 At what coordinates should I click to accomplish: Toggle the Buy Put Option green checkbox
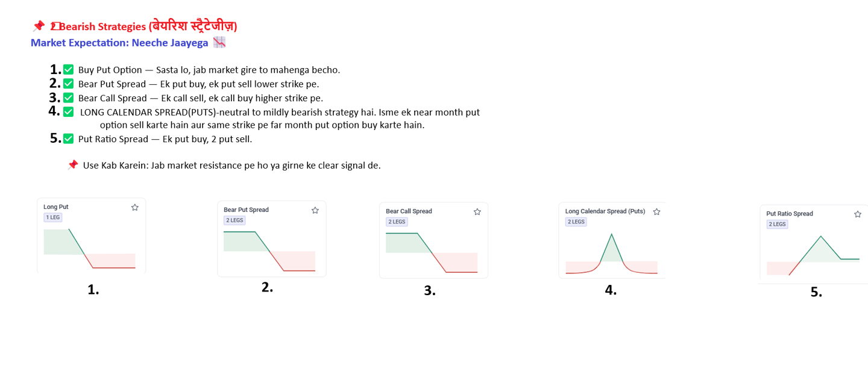(x=69, y=70)
